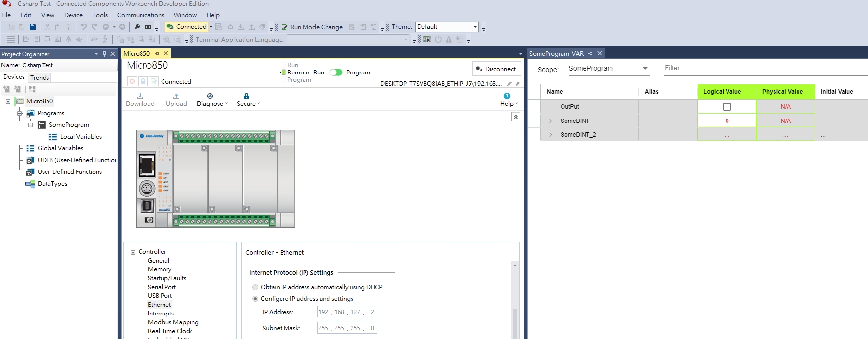
Task: Collapse the controller image with double-chevron button
Action: tap(516, 117)
